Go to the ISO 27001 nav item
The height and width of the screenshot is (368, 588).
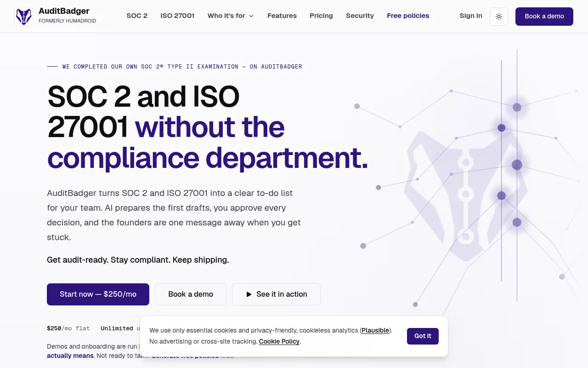(177, 16)
